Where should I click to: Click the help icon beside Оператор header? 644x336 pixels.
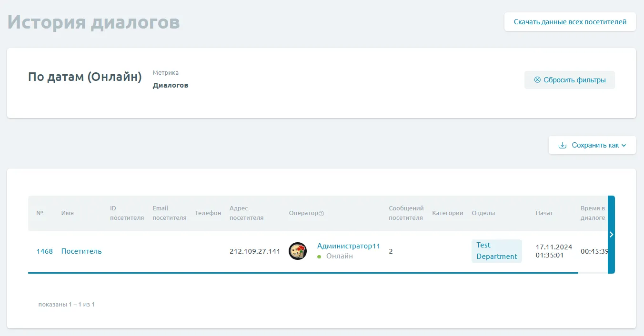click(321, 214)
